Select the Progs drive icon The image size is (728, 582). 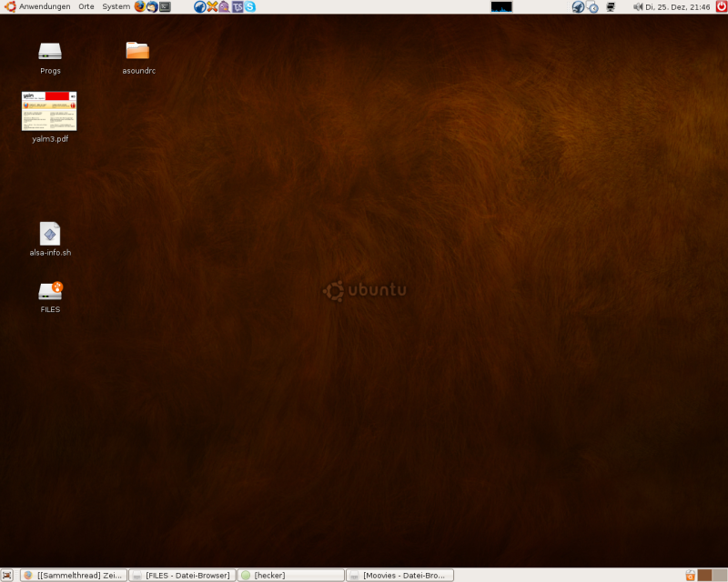(x=50, y=51)
